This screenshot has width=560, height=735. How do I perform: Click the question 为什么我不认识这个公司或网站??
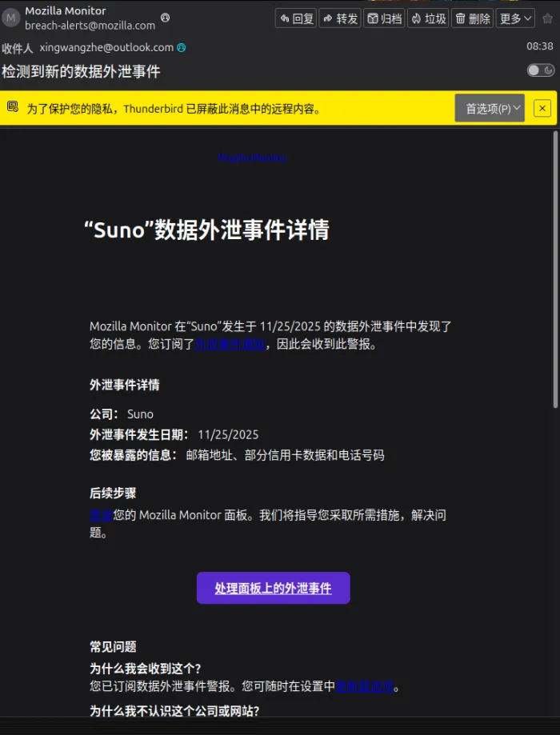point(174,711)
